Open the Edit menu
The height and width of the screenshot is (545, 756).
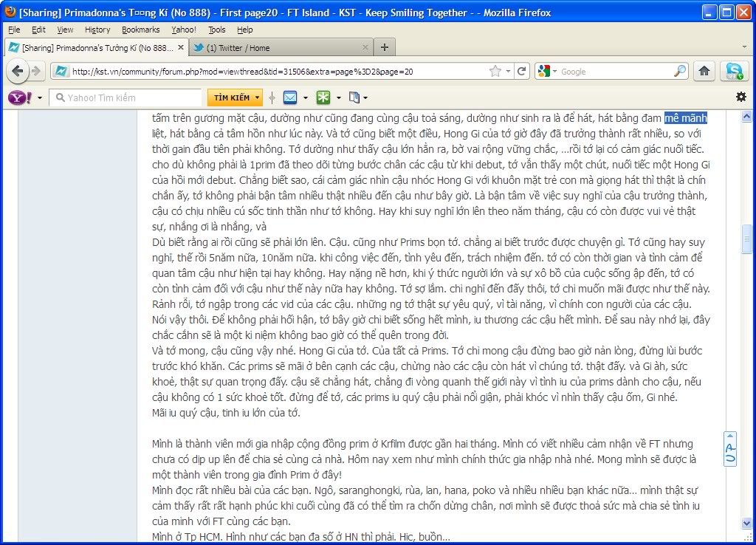pos(38,30)
